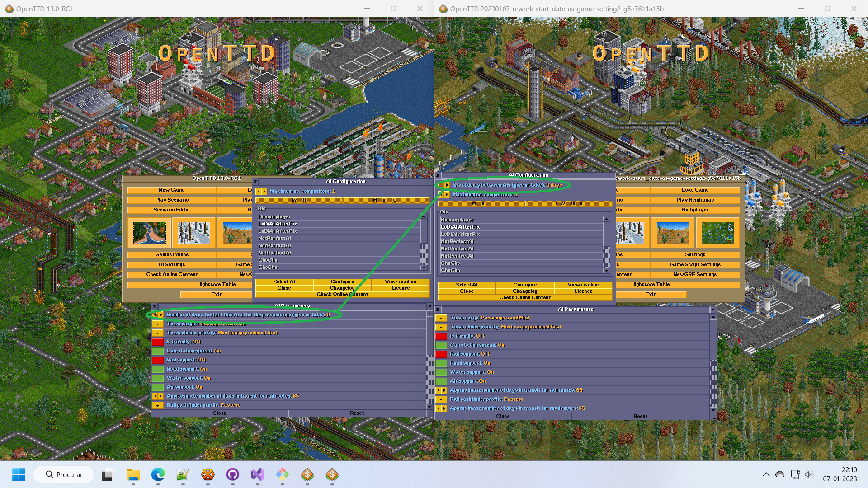Select temperate landscape in 13.0-RC1 menu
868x488 pixels.
coord(149,233)
